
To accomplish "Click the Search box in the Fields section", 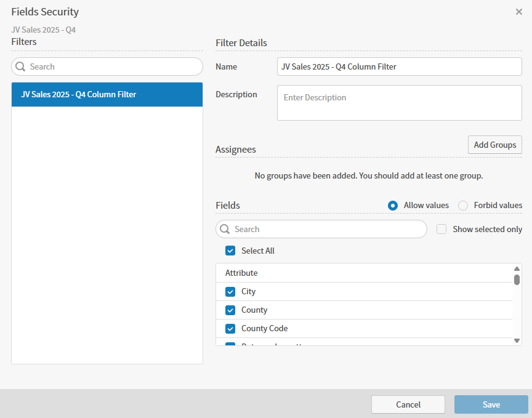I will 321,229.
